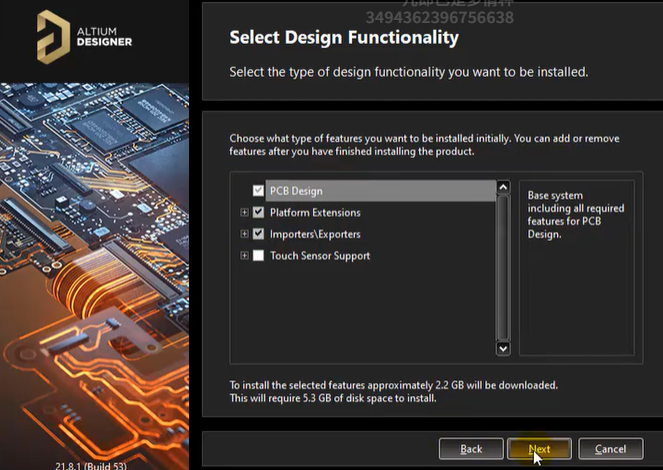663x470 pixels.
Task: Cancel the Altium Designer installation
Action: [611, 448]
